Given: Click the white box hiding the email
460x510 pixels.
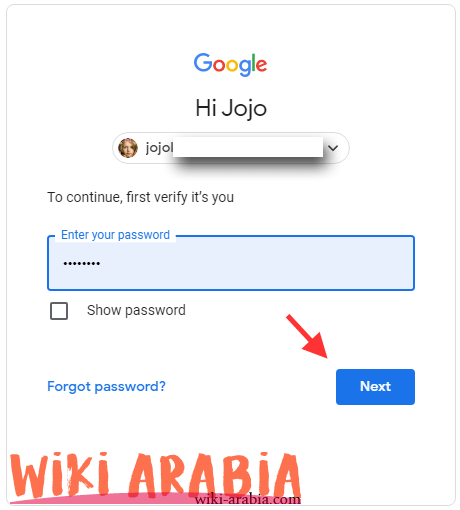Looking at the screenshot, I should pyautogui.click(x=248, y=147).
